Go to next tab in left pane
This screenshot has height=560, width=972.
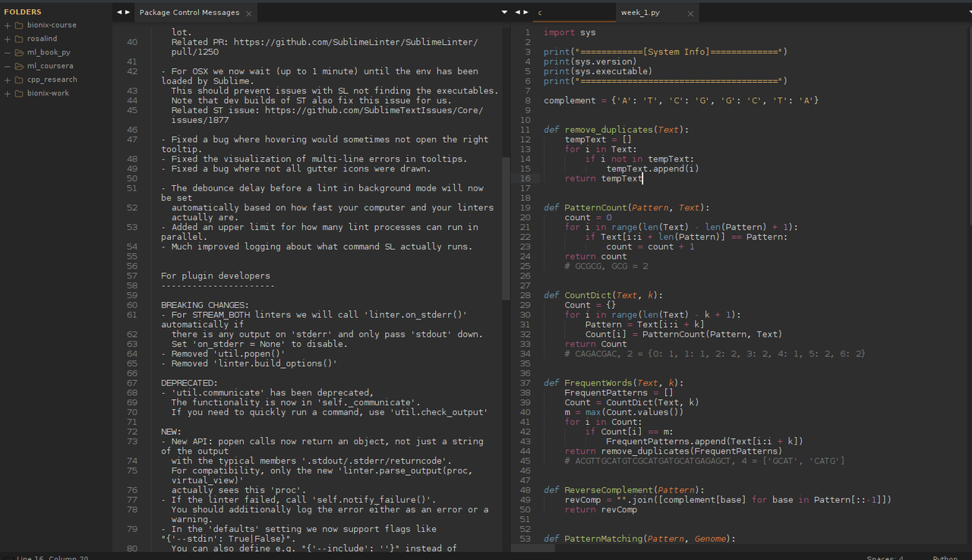pyautogui.click(x=127, y=12)
